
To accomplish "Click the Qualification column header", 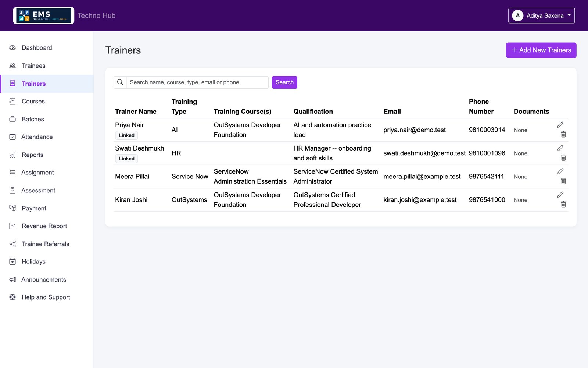I will point(313,112).
